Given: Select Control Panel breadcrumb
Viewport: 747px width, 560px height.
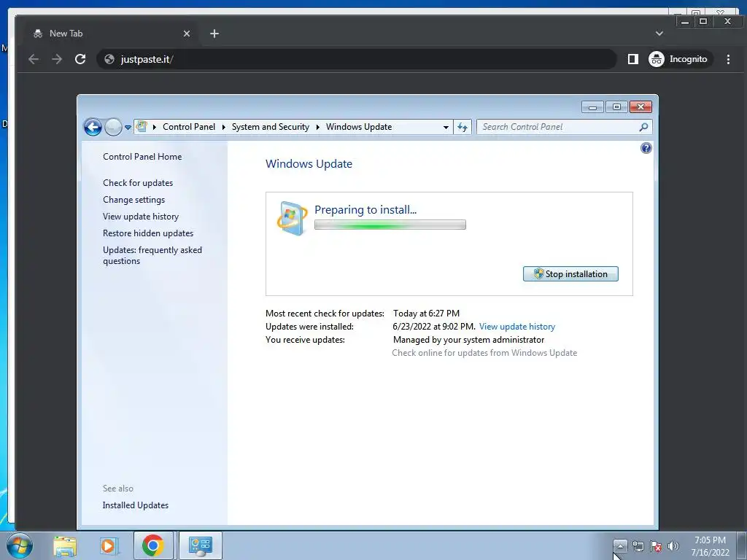Looking at the screenshot, I should [189, 127].
